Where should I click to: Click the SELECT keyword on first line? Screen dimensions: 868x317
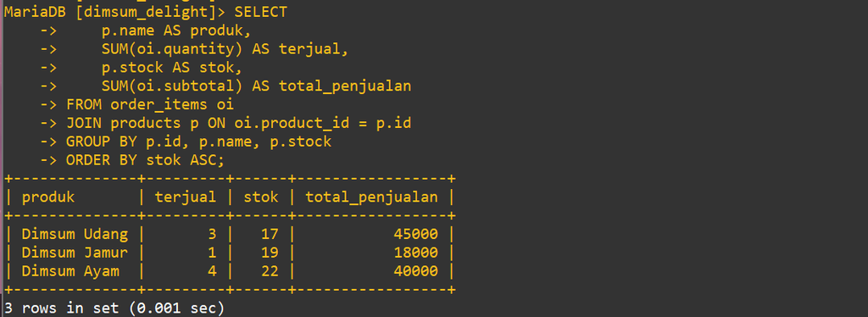click(261, 12)
